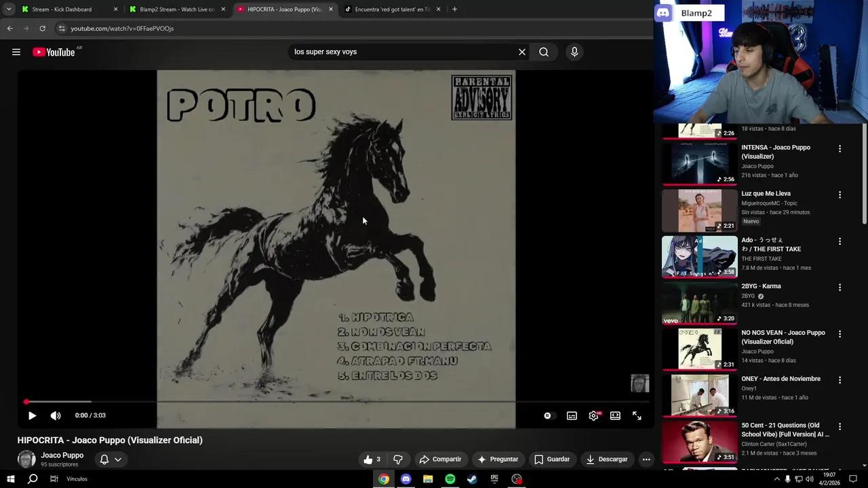This screenshot has height=488, width=868.
Task: Click the Descargar button
Action: 607,459
